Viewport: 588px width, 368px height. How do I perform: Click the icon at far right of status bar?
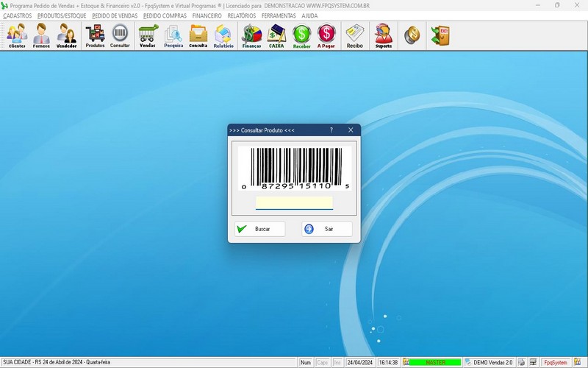578,362
